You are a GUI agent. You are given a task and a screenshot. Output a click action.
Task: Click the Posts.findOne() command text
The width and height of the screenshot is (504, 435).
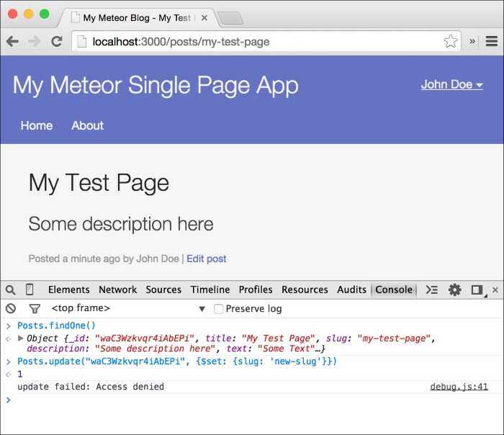[x=57, y=326]
